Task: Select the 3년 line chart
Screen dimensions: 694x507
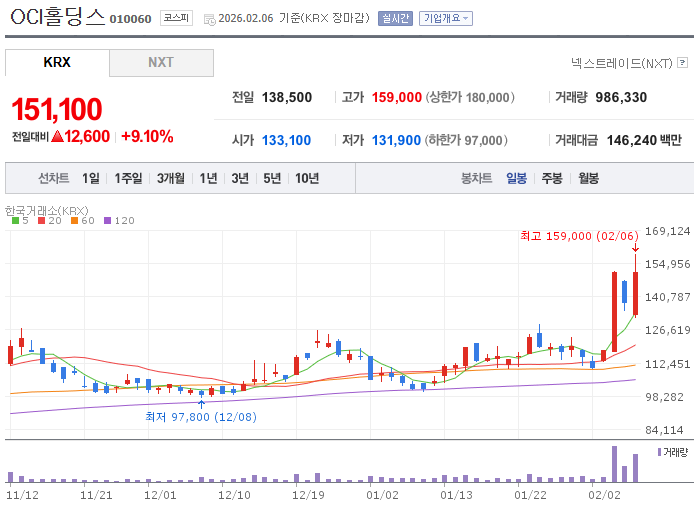Action: [x=240, y=178]
